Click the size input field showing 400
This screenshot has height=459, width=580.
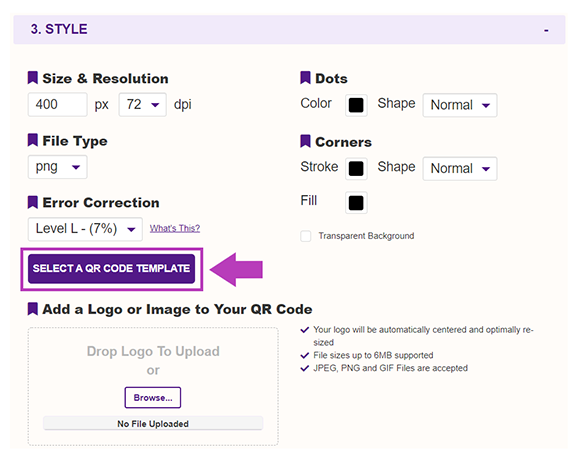click(58, 105)
